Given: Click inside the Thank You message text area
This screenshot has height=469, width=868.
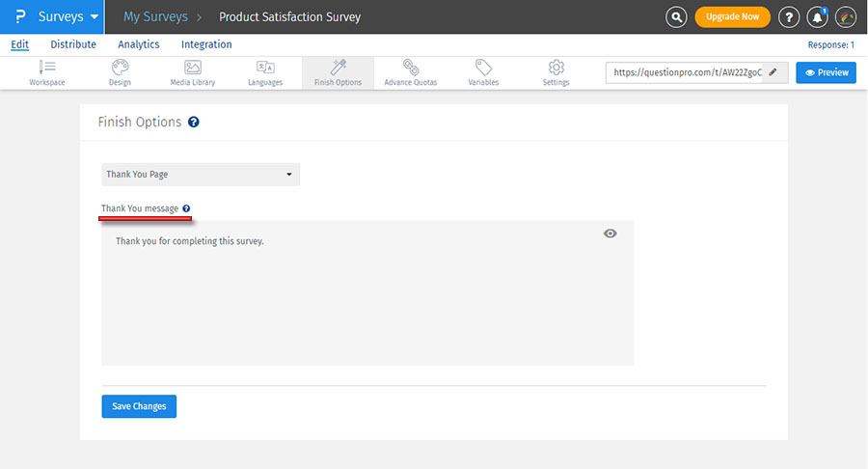Looking at the screenshot, I should tap(366, 299).
